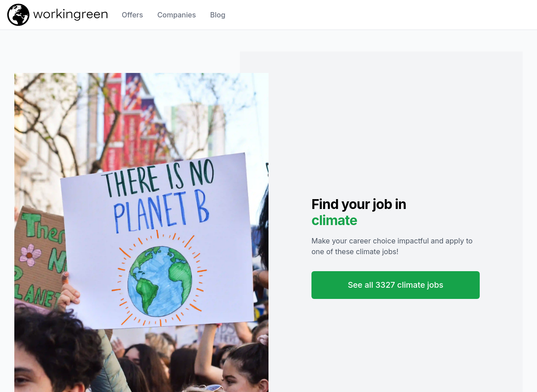
Task: Click empty header area right of Blog
Action: 380,15
